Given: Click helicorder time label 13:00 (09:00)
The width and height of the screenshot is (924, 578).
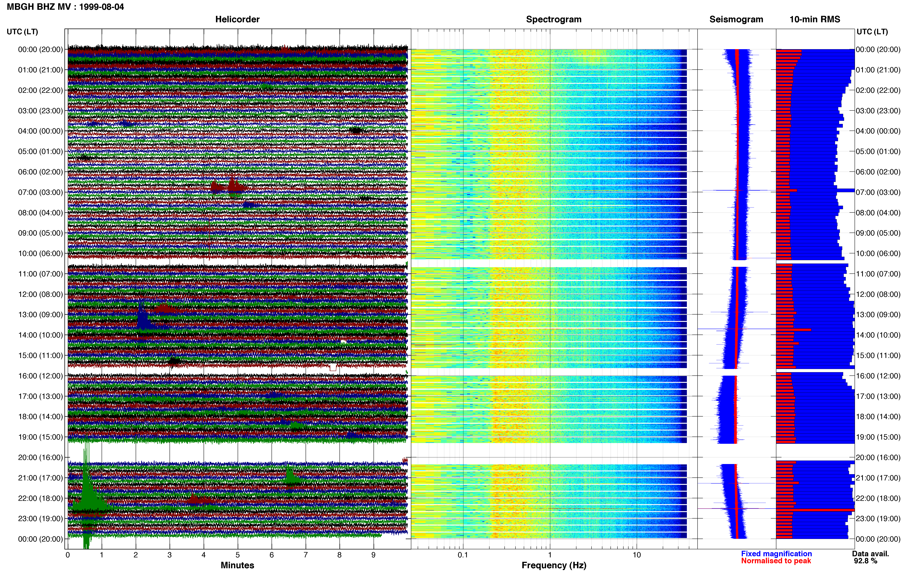Looking at the screenshot, I should point(41,314).
